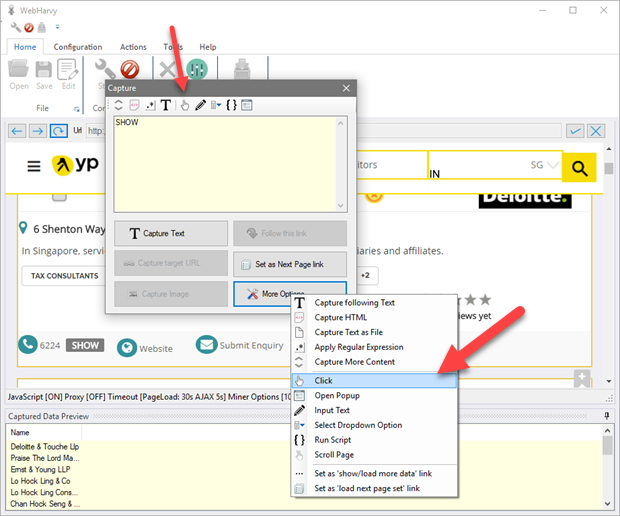620x516 pixels.
Task: Click the pencil Input Text toolbar icon
Action: click(x=200, y=105)
